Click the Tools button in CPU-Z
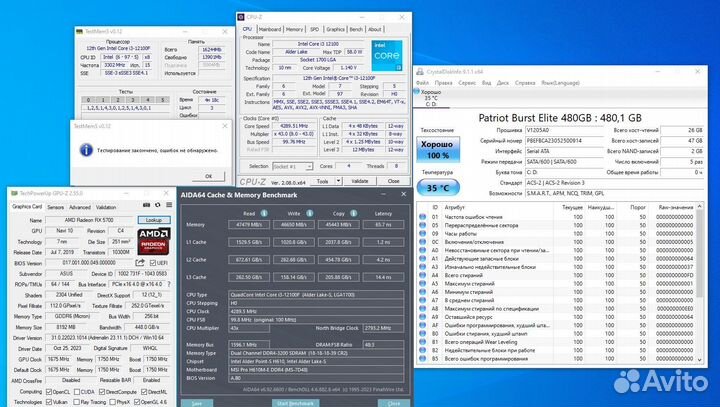The width and height of the screenshot is (720, 407). tap(322, 181)
